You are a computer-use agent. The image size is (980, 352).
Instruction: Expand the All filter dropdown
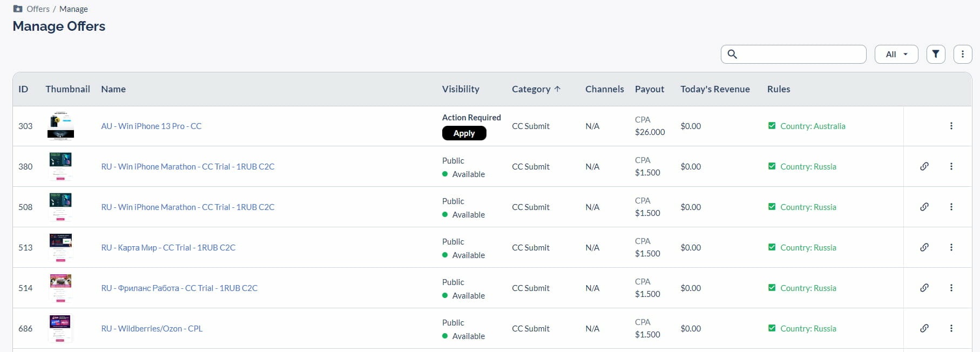click(896, 54)
